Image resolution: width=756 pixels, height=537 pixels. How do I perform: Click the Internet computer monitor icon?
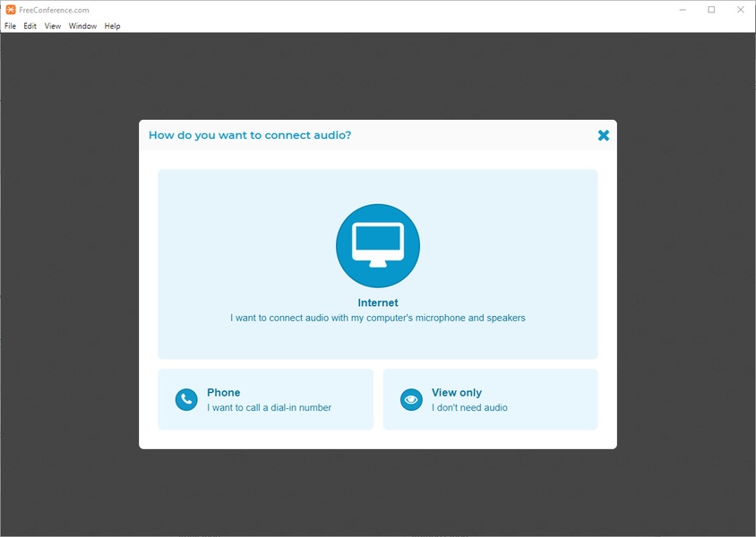point(377,245)
